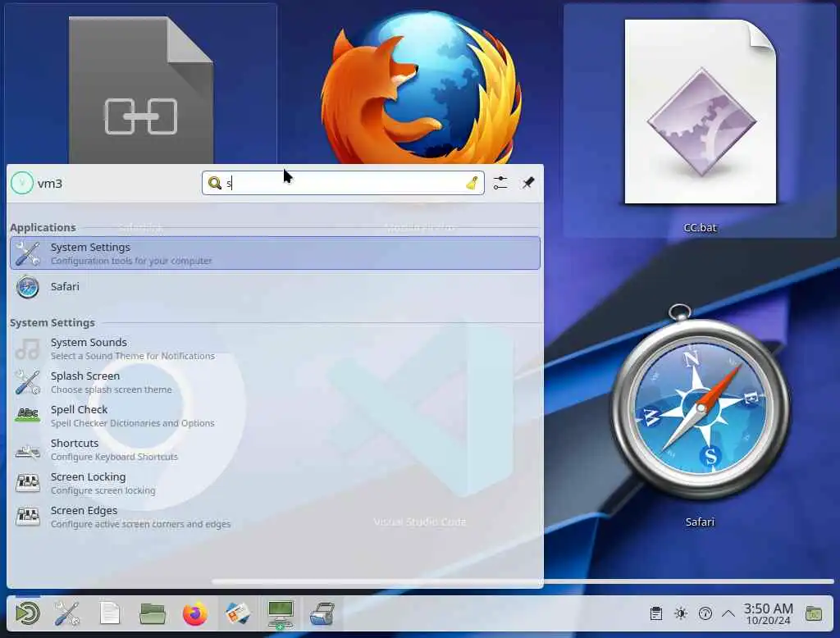
Task: Click the Screen Locking monitor icon
Action: point(27,483)
